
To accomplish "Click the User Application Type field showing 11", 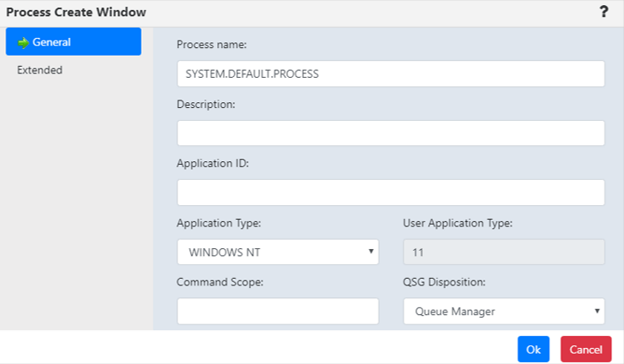I will coord(503,253).
